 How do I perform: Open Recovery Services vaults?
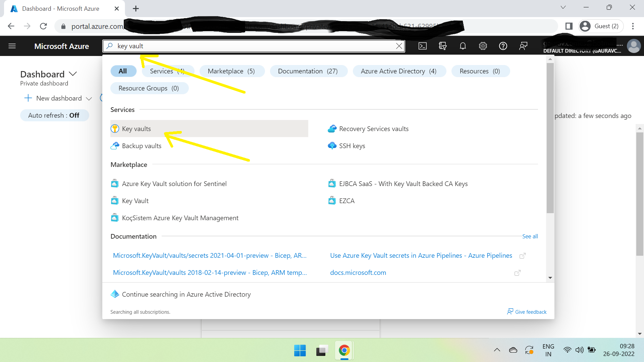[x=374, y=129]
